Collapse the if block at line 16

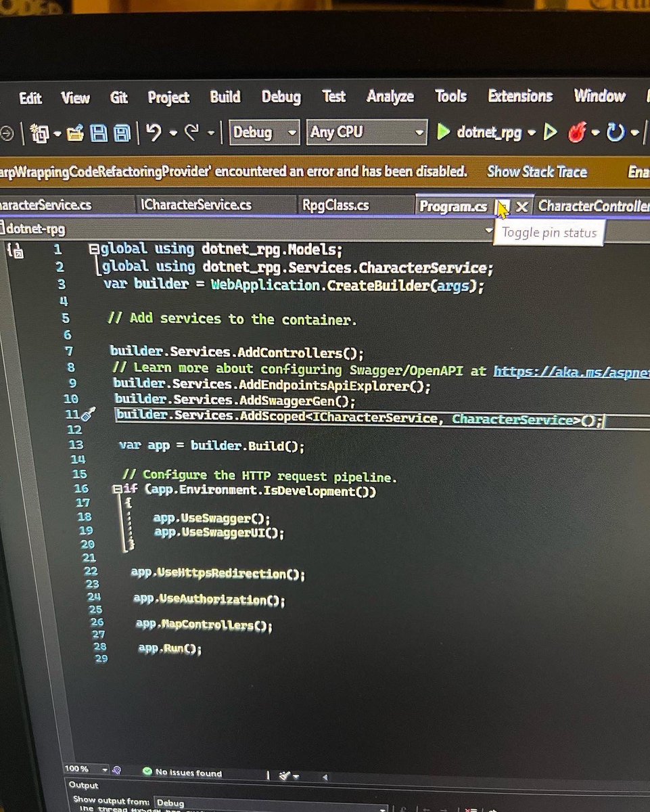point(117,489)
